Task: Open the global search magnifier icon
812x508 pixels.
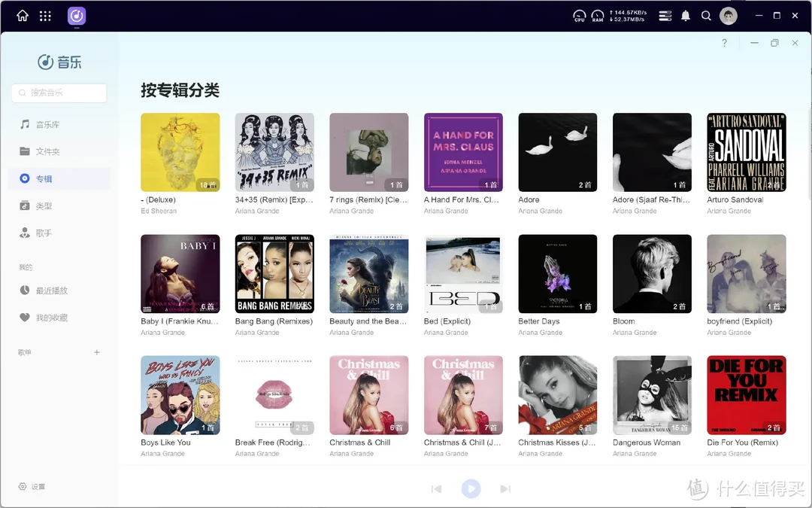Action: tap(706, 16)
